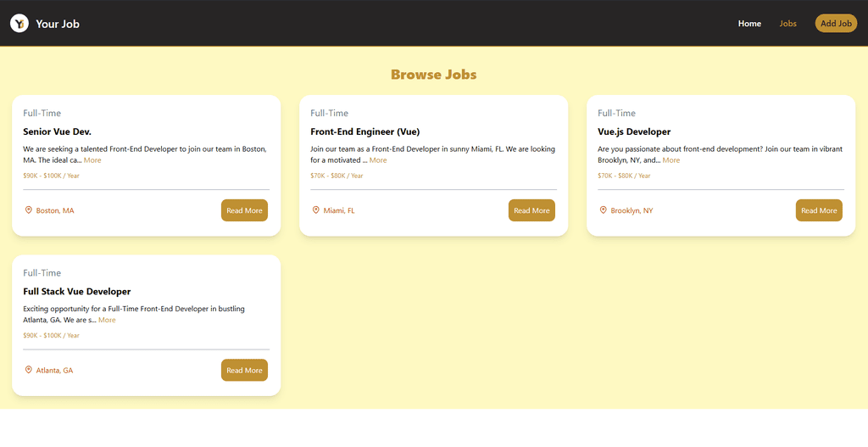Click the Front-End Engineer description text
The width and height of the screenshot is (868, 447).
click(432, 154)
